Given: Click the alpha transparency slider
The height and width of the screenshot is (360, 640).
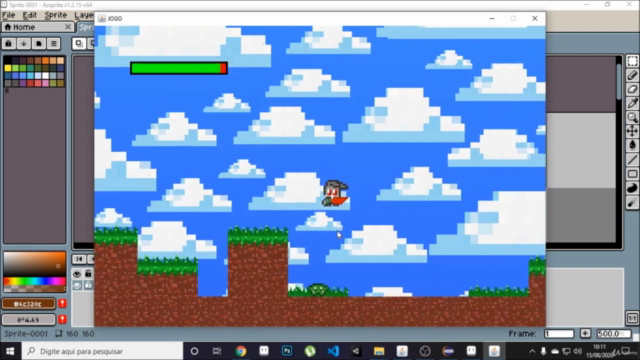Looking at the screenshot, I should pyautogui.click(x=35, y=289).
